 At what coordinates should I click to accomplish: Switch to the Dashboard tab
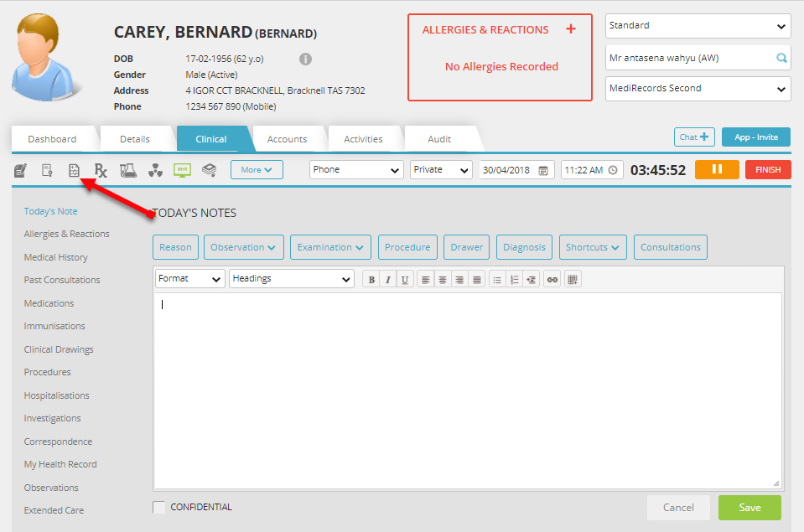(x=52, y=139)
